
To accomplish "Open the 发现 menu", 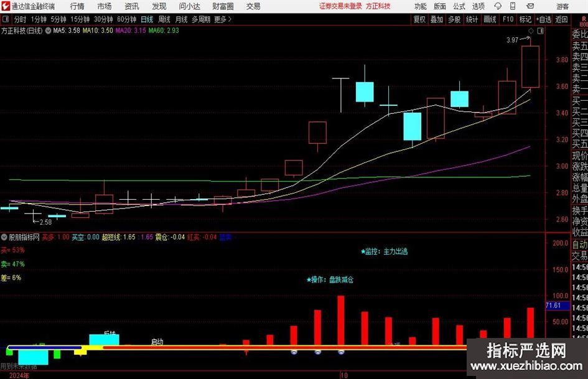I will point(159,6).
